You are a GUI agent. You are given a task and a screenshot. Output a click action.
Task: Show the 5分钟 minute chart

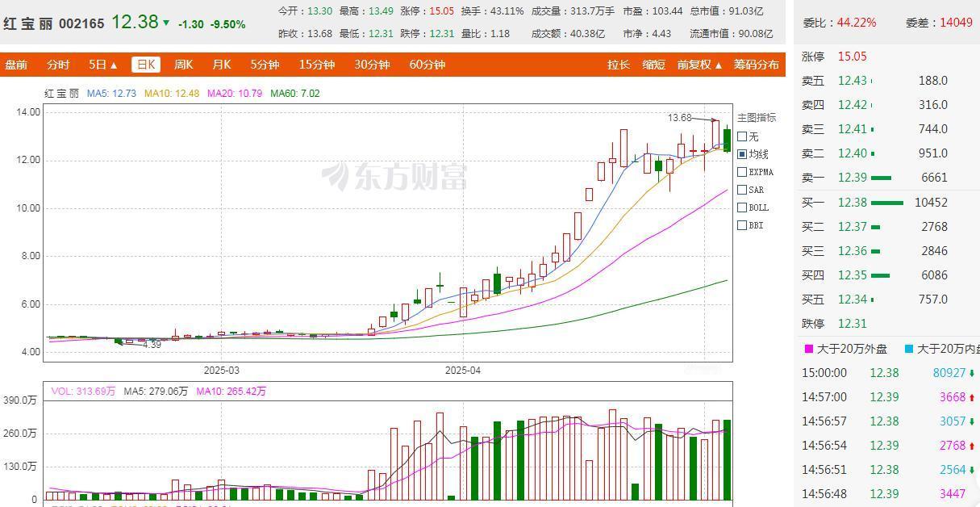[265, 65]
